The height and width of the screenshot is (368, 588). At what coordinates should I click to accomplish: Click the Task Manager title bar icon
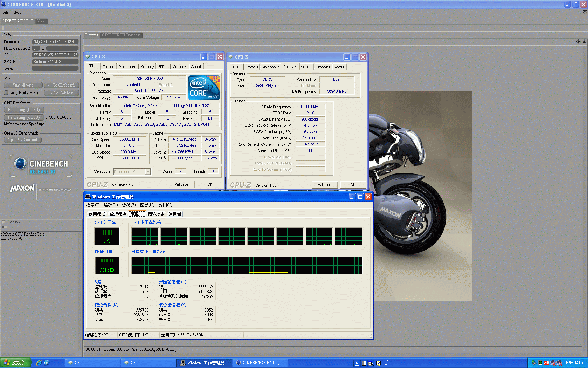coord(88,197)
